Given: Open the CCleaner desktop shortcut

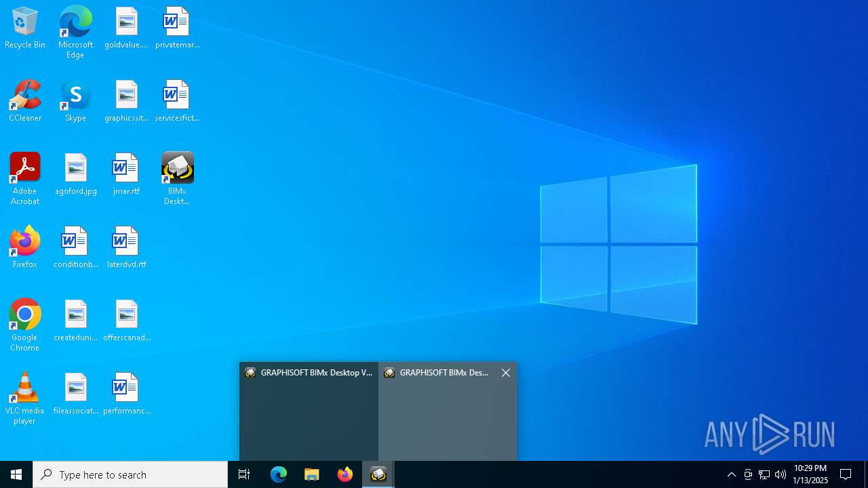Looking at the screenshot, I should pos(25,102).
